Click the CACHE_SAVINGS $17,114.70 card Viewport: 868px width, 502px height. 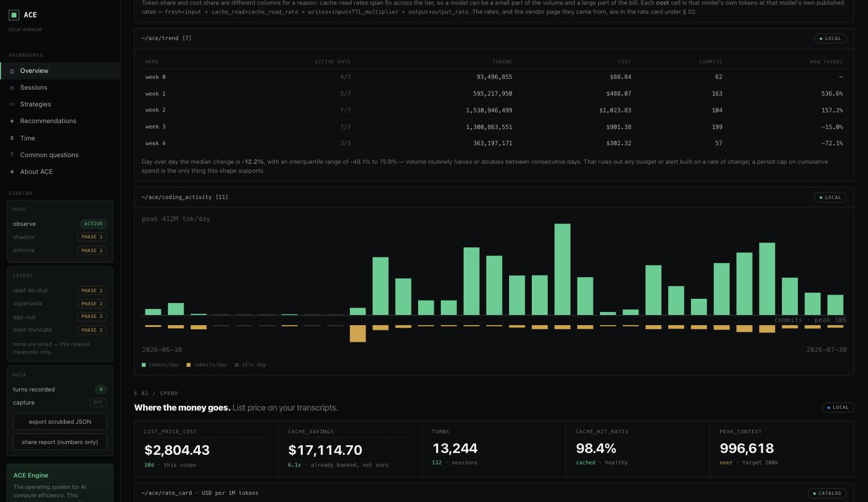tap(350, 449)
